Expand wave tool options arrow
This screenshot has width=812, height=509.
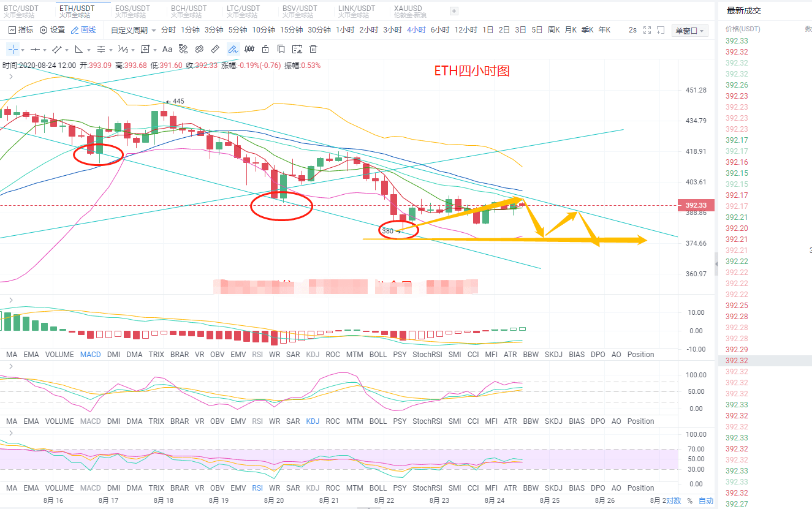(133, 50)
